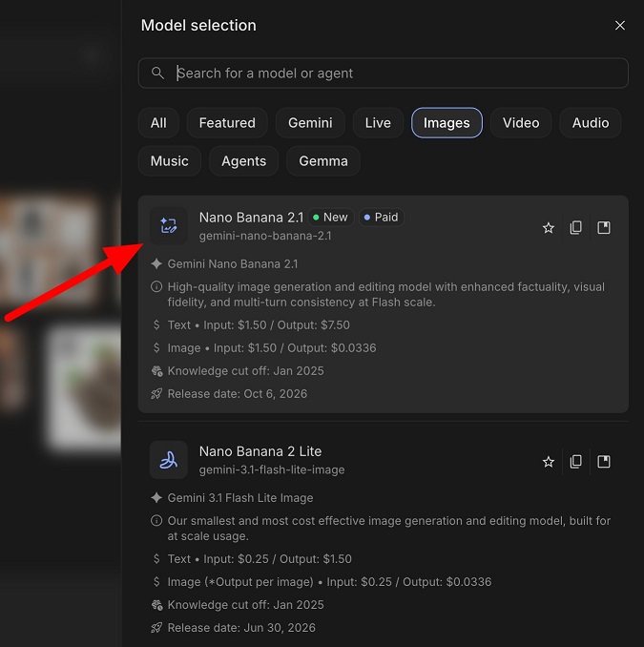The height and width of the screenshot is (647, 644).
Task: Open Nano Banana 2.1 details panel icon
Action: [604, 228]
